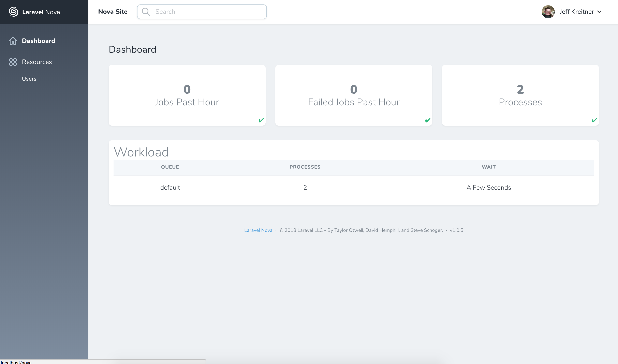
Task: Click the Laravel Nova logo icon
Action: click(x=13, y=12)
